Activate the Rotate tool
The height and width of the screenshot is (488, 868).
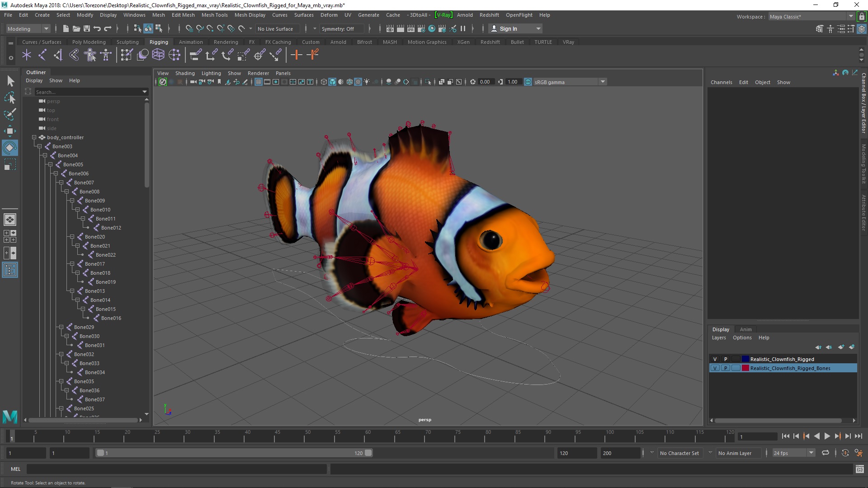(x=10, y=148)
